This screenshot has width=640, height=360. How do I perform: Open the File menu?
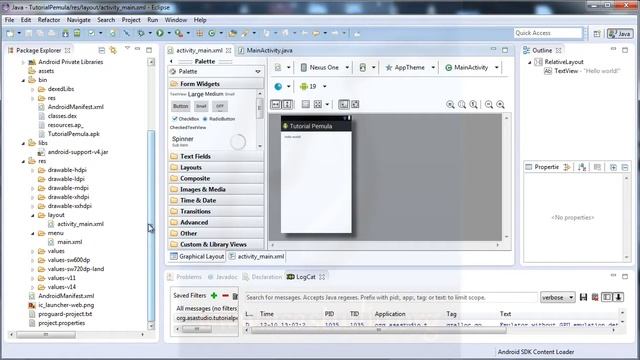point(9,20)
